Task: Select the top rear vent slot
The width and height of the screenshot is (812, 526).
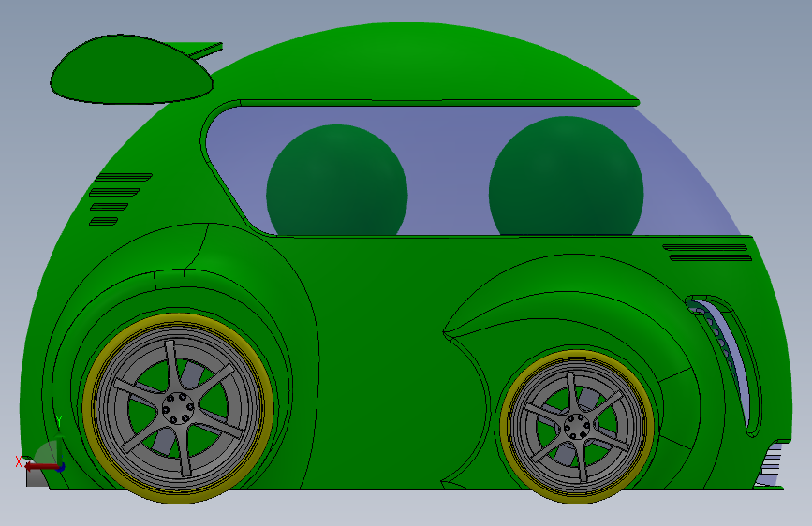Action: [124, 177]
